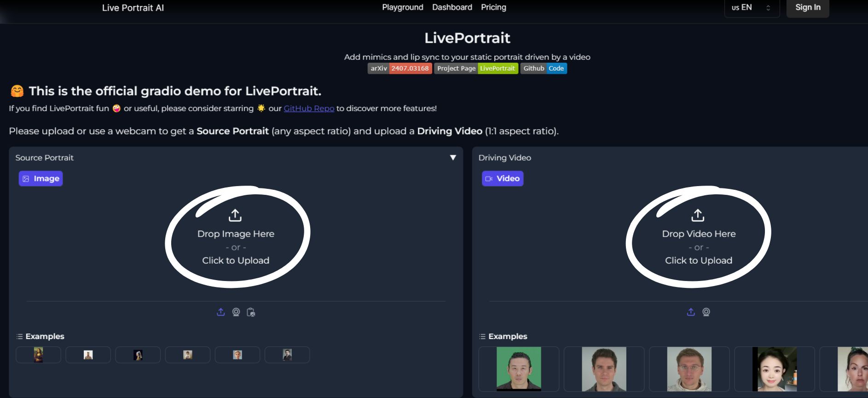Select the dark-haired man without glasses driving video example
Screen dimensions: 868x398
pyautogui.click(x=604, y=369)
